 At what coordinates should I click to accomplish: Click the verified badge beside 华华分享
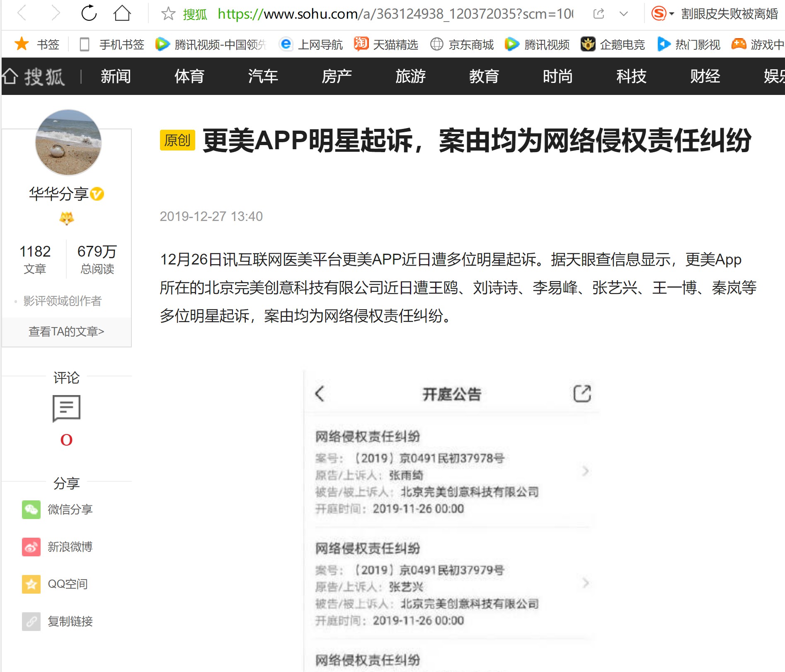click(97, 194)
